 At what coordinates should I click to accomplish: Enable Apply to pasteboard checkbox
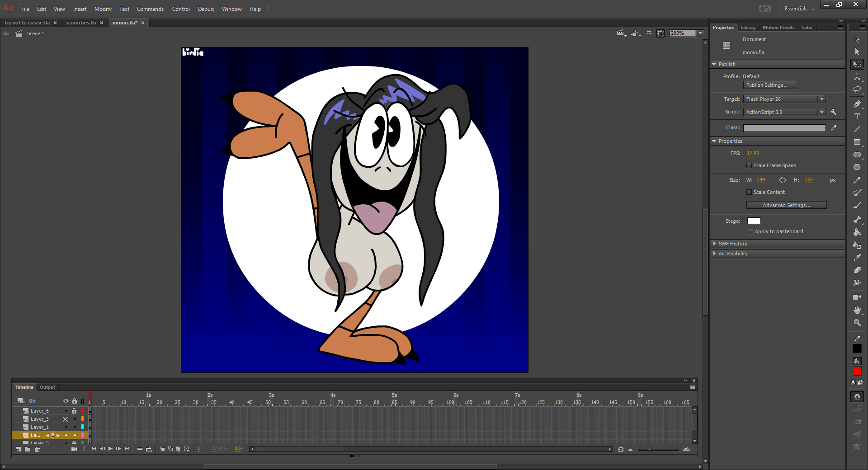click(750, 231)
